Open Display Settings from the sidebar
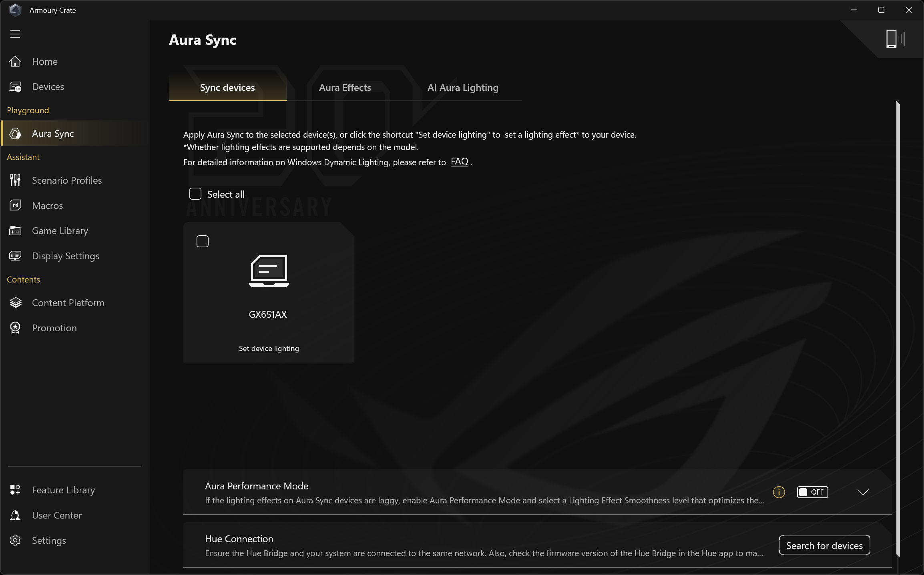This screenshot has width=924, height=575. click(74, 256)
